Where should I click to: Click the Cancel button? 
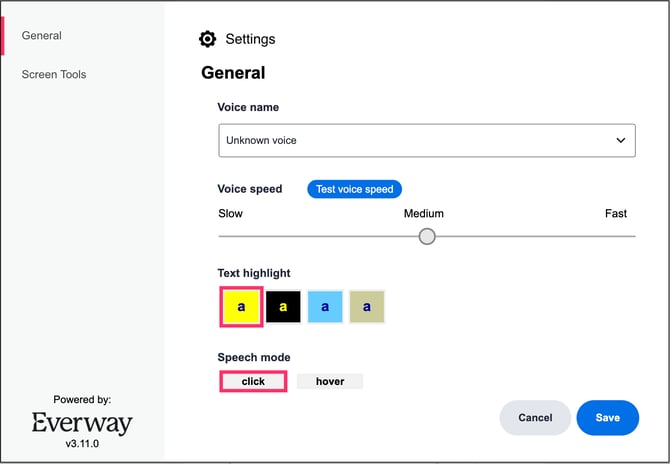[x=535, y=417]
